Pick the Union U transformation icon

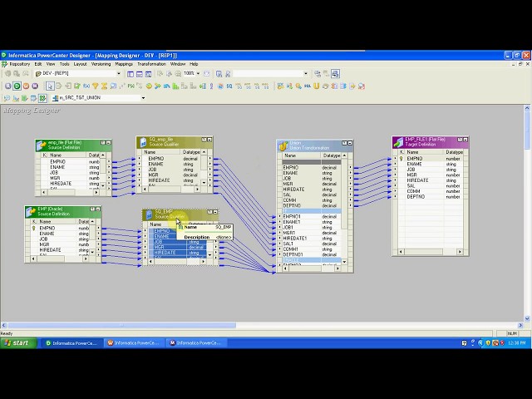point(316,86)
